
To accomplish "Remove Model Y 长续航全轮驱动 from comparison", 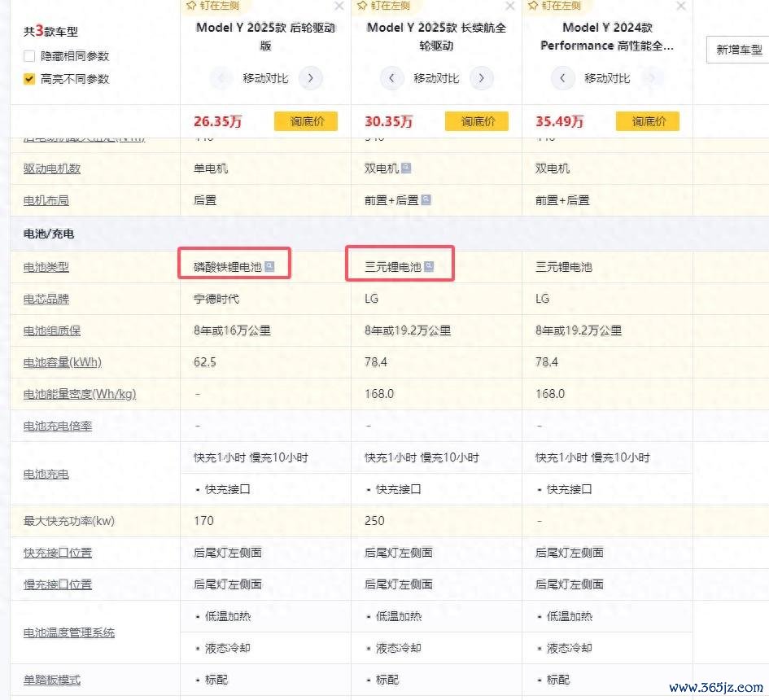I will pos(510,6).
